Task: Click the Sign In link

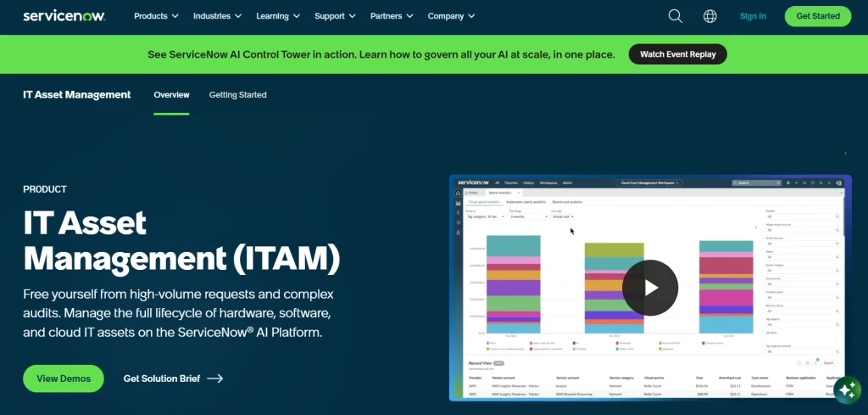Action: 753,16
